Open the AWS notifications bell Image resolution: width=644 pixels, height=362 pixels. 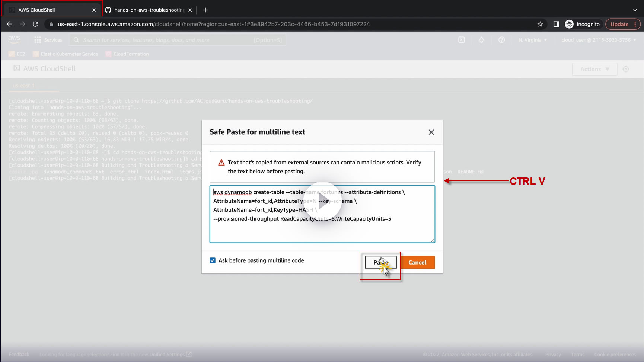coord(482,40)
